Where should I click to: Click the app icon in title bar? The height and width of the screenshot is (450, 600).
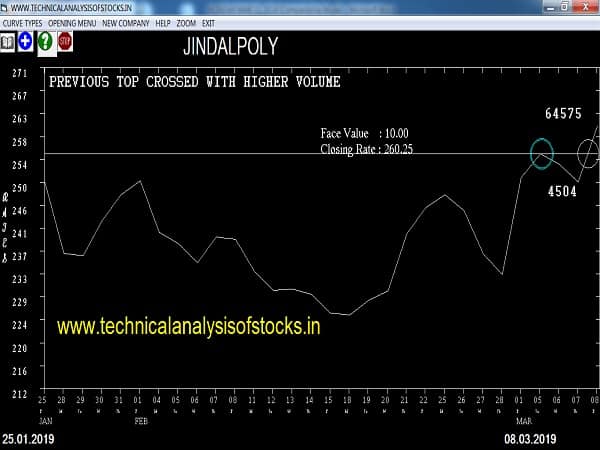click(x=6, y=6)
